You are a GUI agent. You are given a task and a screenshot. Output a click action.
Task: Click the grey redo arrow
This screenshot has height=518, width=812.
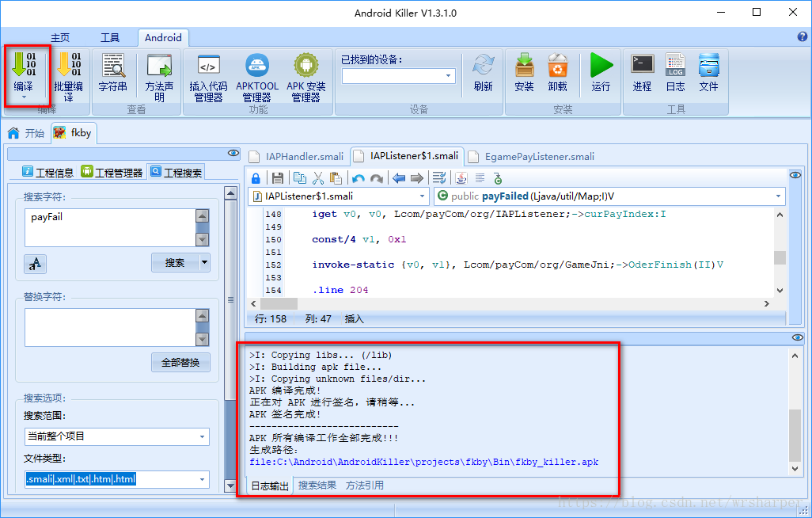377,178
